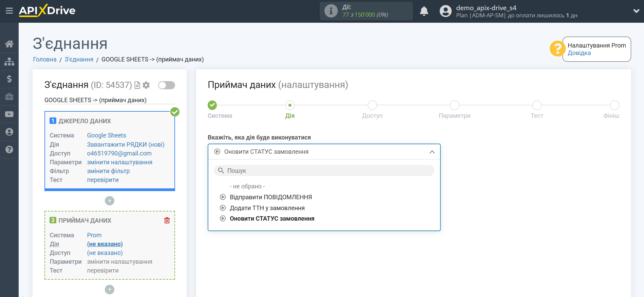Screen dimensions: 644x297
Task: Select Додати ТТН у замовлення option
Action: (267, 208)
